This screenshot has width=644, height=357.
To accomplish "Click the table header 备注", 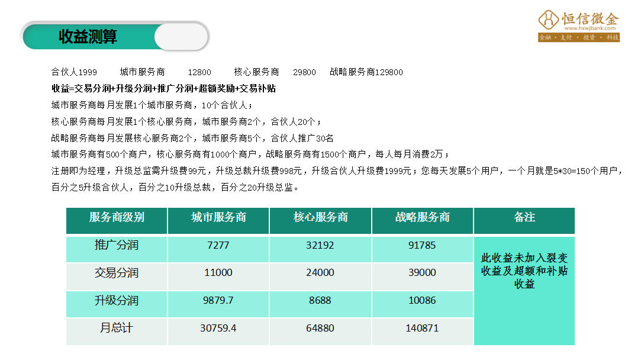I will tap(524, 217).
